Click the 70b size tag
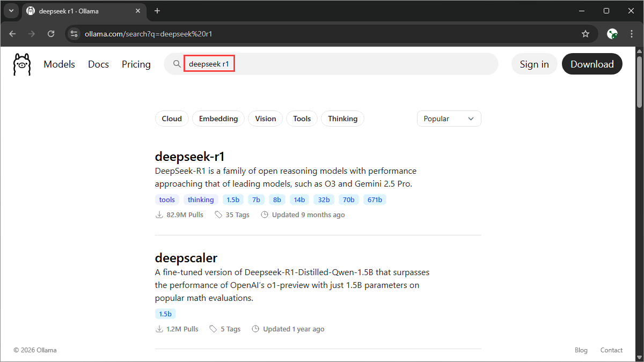 348,200
